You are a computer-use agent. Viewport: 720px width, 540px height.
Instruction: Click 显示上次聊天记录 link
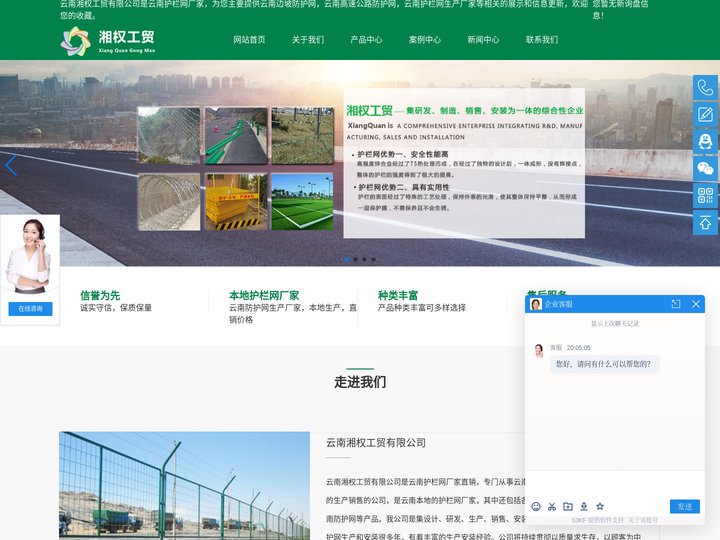(615, 324)
